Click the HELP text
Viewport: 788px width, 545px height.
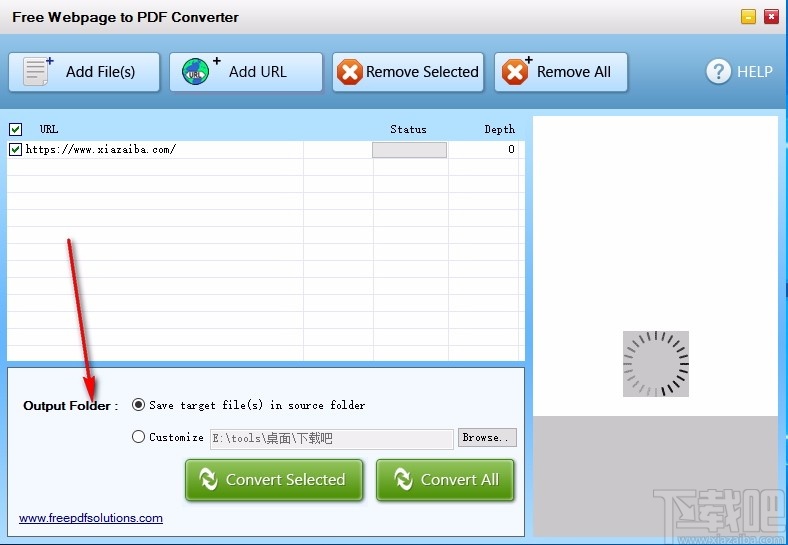(x=755, y=72)
